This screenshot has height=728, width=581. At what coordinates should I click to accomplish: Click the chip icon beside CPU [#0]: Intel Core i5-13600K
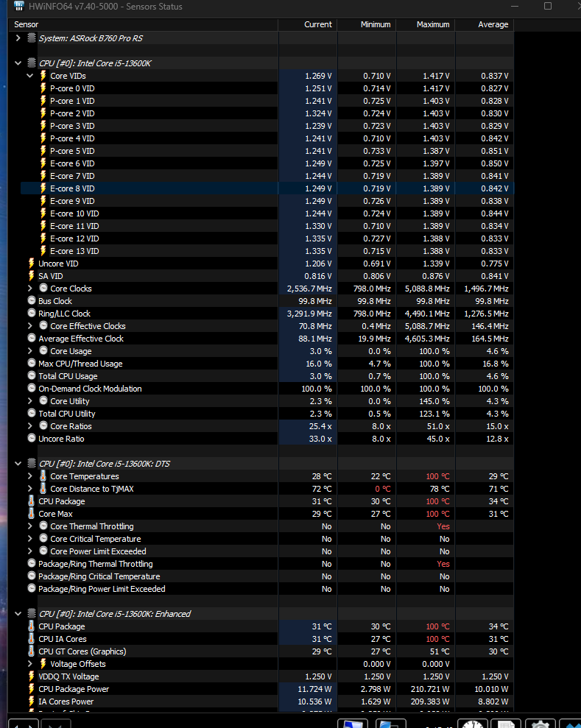click(32, 63)
